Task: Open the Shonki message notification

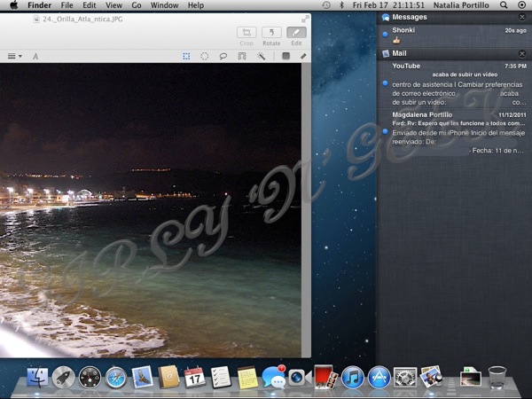Action: pos(454,35)
